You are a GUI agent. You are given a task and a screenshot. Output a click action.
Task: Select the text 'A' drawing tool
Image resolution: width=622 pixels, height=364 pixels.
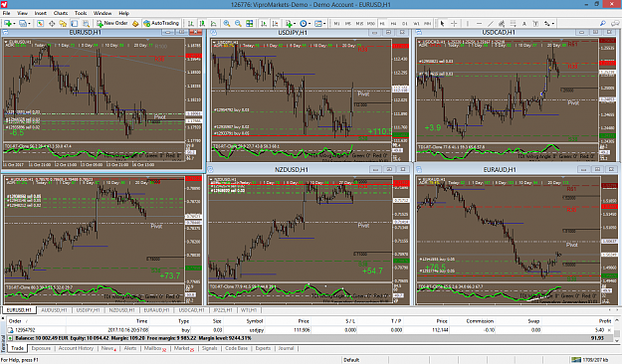pyautogui.click(x=524, y=24)
